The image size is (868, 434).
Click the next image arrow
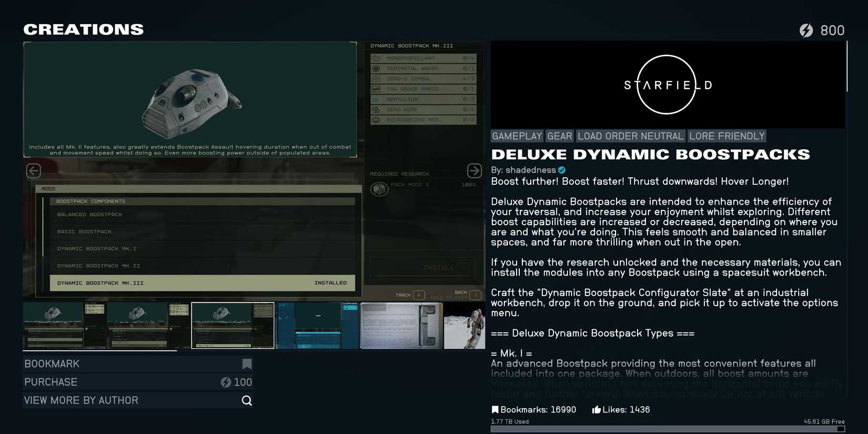click(474, 170)
